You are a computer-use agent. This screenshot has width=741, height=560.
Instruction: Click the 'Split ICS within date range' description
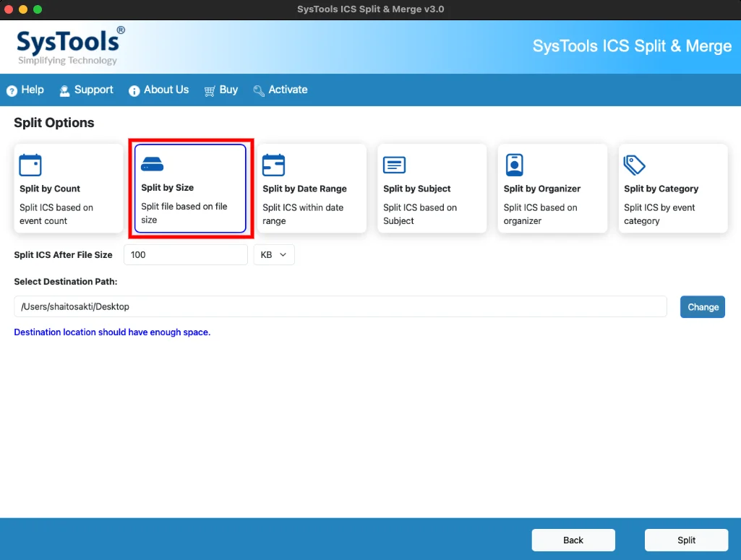click(x=303, y=214)
